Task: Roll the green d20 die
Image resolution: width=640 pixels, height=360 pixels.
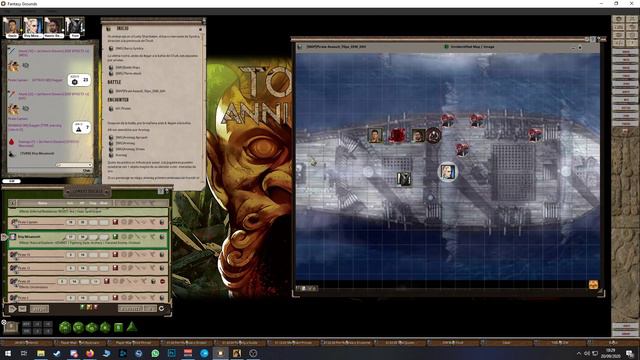Action: 64,327
